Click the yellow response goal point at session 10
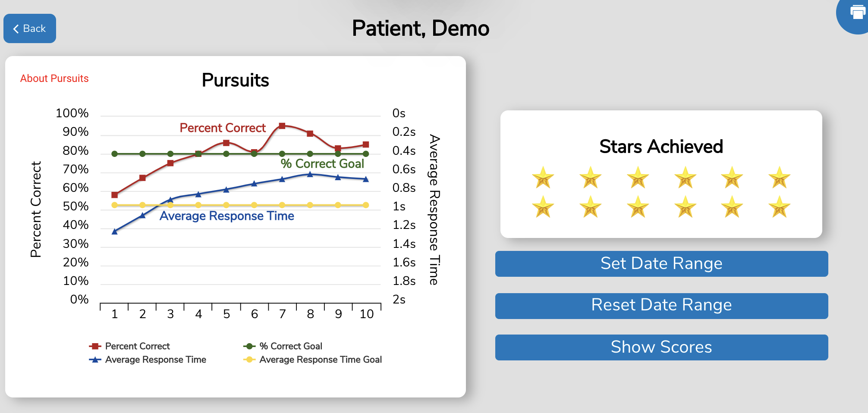Image resolution: width=868 pixels, height=413 pixels. click(366, 205)
